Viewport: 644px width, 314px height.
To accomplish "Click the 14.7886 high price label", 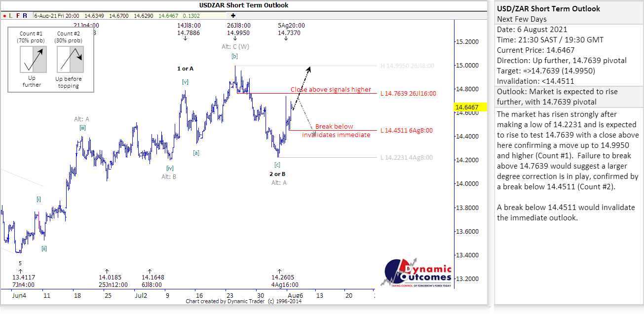I will click(188, 33).
